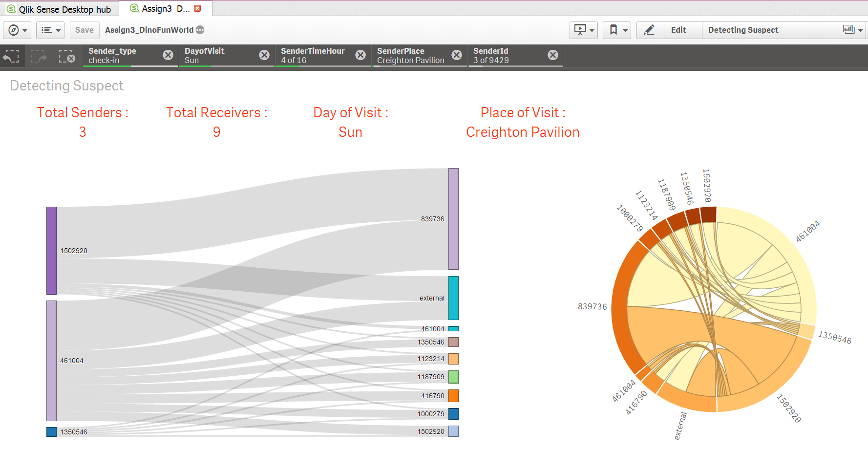Screen dimensions: 868x452
Task: Open the list view menu icon
Action: coord(51,30)
